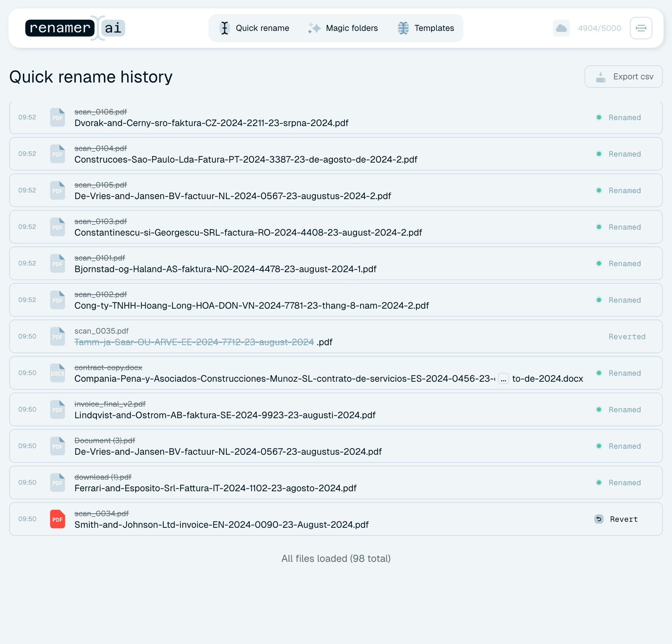
Task: Click PDF icon of Bjornstad-og-Haland row
Action: (58, 263)
